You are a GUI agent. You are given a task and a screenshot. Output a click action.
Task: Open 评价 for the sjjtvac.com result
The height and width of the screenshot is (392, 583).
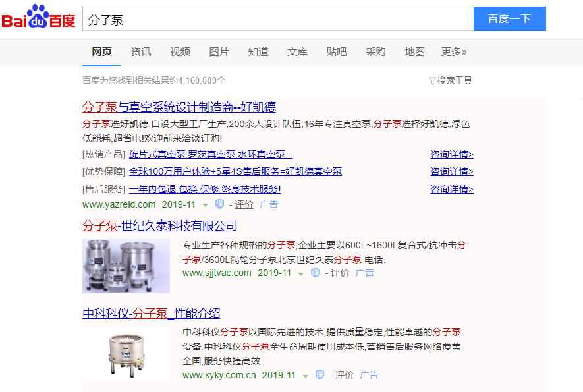(340, 273)
